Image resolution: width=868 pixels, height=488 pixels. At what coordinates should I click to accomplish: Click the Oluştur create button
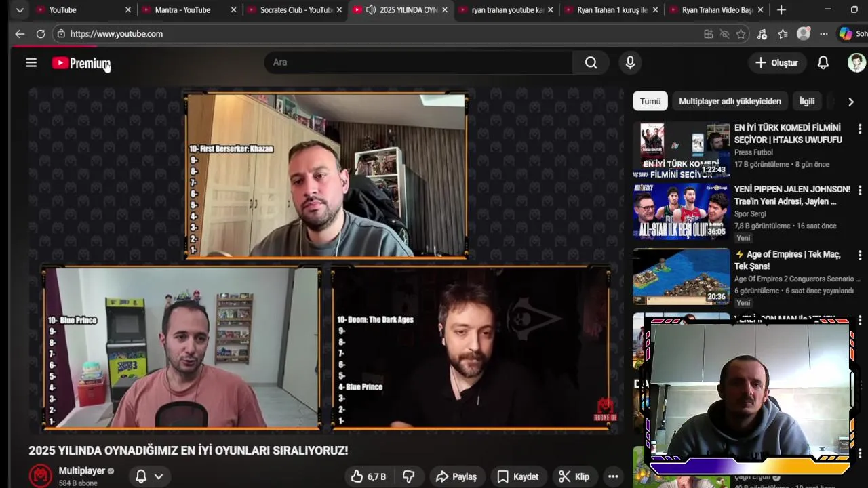point(777,62)
